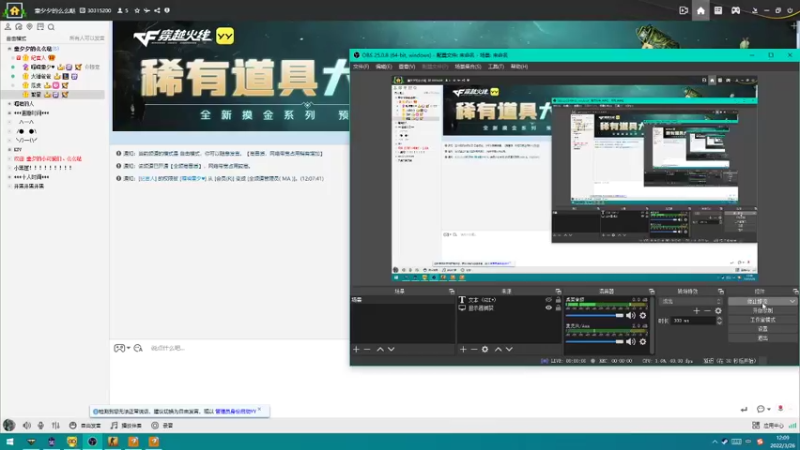
Task: Open the application center icon in YY bottom bar
Action: point(756,425)
